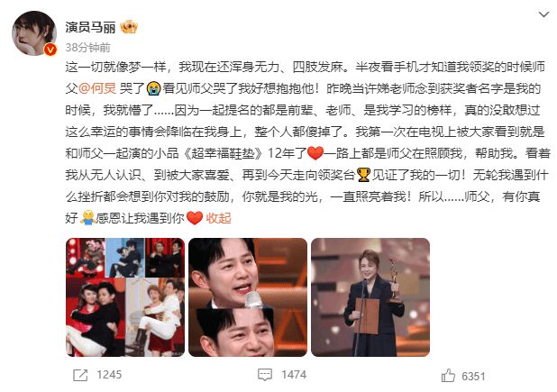Open the award trophy photo thumbnail
Image resolution: width=557 pixels, height=392 pixels.
pyautogui.click(x=370, y=297)
